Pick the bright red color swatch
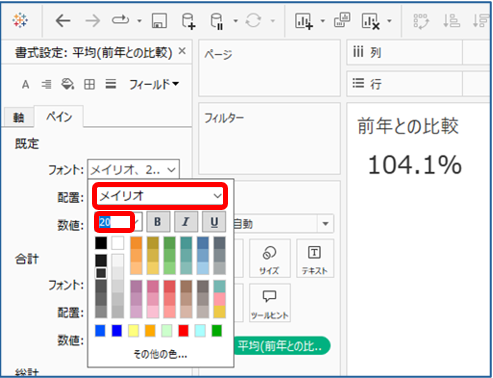The image size is (493, 378). (183, 331)
